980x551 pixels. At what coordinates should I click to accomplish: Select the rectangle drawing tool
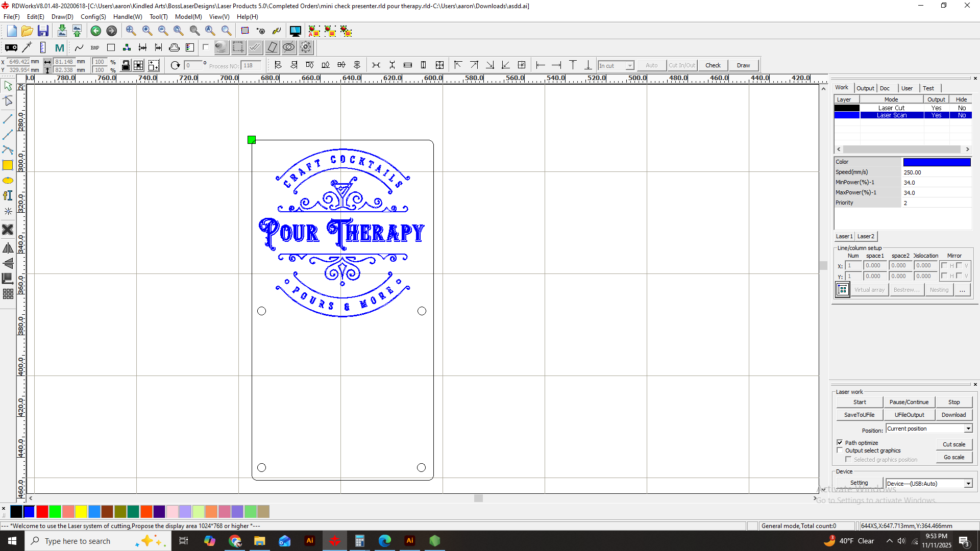8,165
